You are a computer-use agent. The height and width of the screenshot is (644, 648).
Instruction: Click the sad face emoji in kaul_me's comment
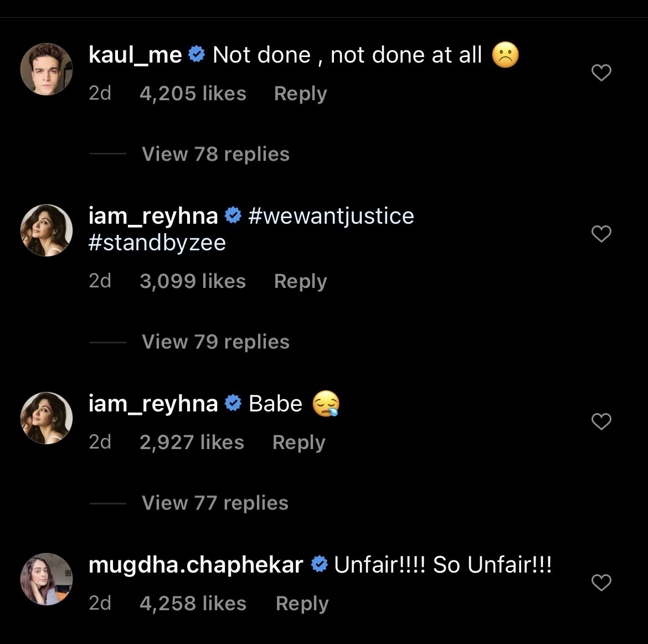tap(506, 55)
